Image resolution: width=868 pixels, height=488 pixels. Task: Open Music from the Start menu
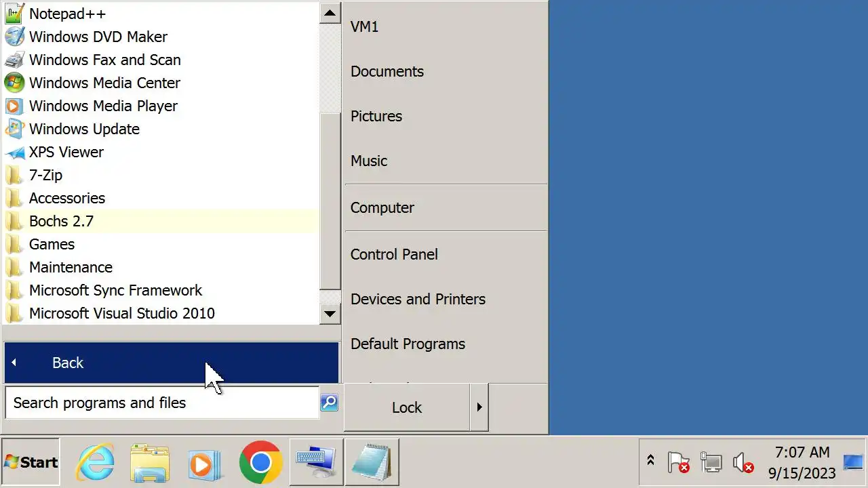(446, 161)
